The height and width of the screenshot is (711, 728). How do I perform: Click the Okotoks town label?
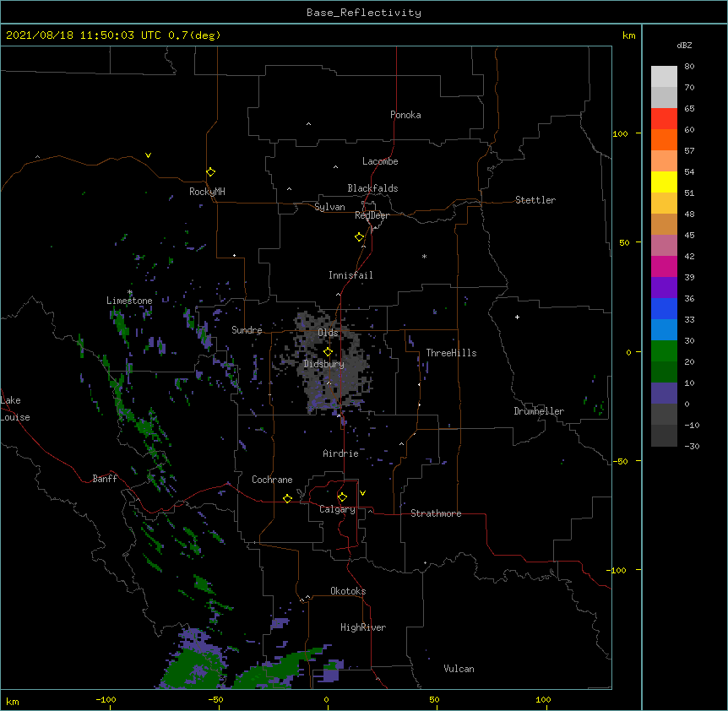348,591
